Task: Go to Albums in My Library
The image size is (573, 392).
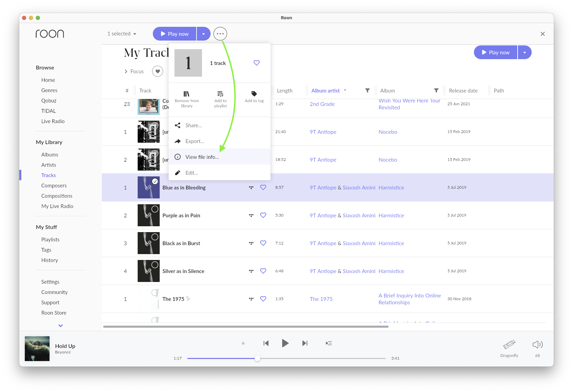Action: pos(50,155)
